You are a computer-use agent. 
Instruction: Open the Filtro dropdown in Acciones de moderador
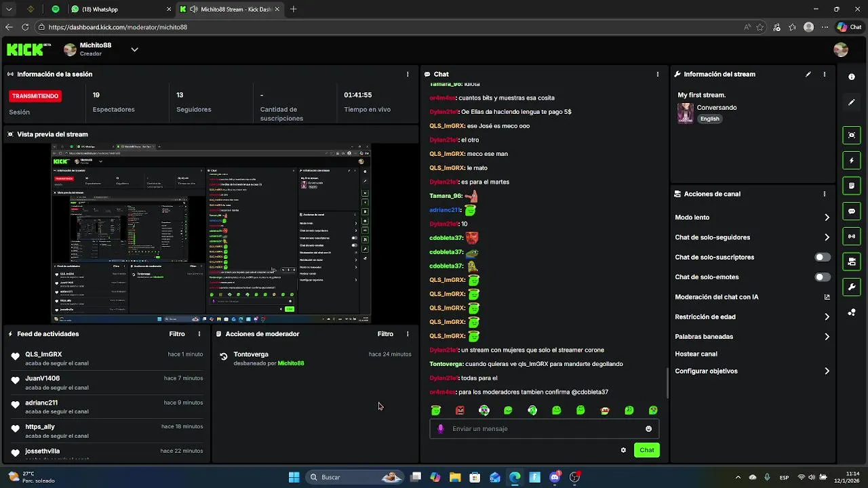[x=385, y=333]
